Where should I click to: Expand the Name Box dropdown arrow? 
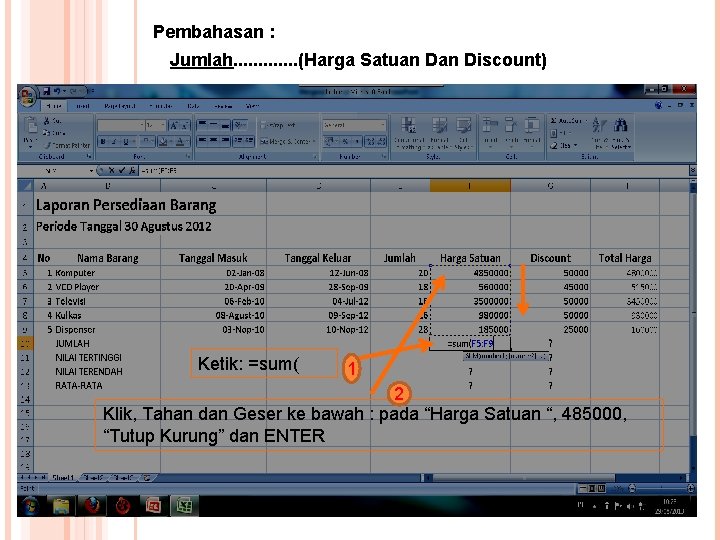coord(91,170)
